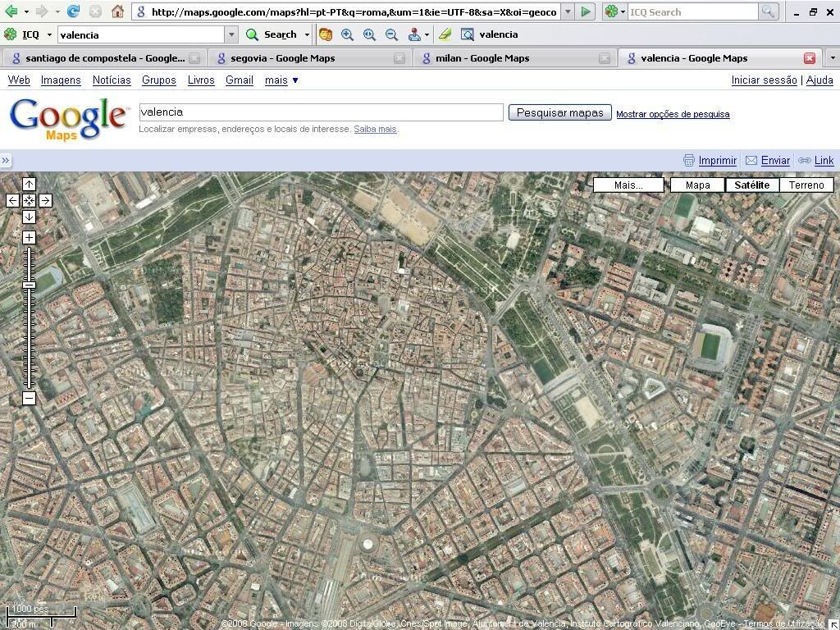The width and height of the screenshot is (840, 630).
Task: Open the Mais... map layers dropdown
Action: coord(628,185)
